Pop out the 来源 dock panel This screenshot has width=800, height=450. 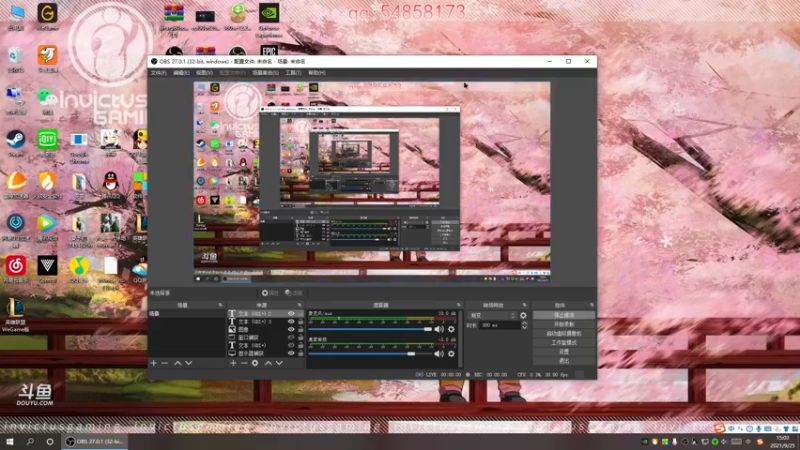299,305
